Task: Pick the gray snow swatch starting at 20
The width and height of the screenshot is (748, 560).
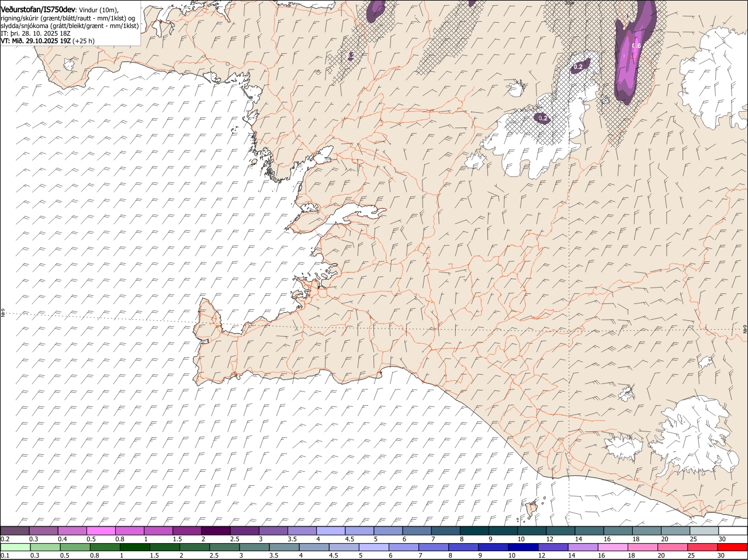Action: pos(676,531)
